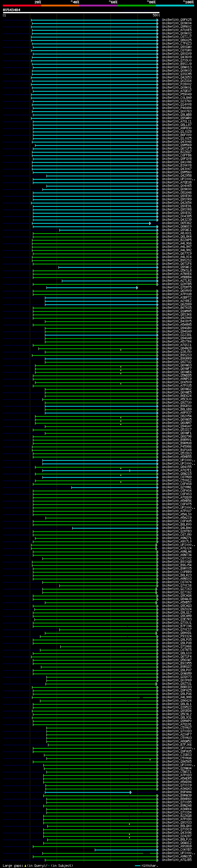Select the UniRef100_P46484 label
This screenshot has width=197, height=868.
click(x=177, y=108)
